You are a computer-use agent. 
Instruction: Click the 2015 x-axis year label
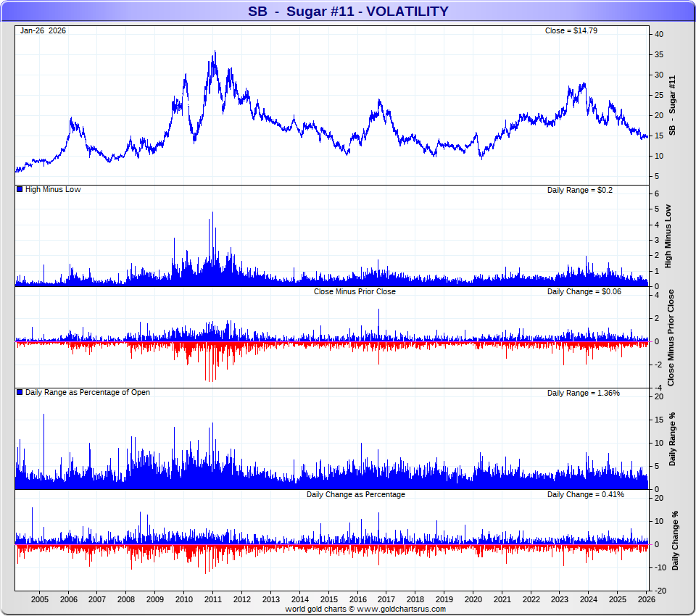328,599
